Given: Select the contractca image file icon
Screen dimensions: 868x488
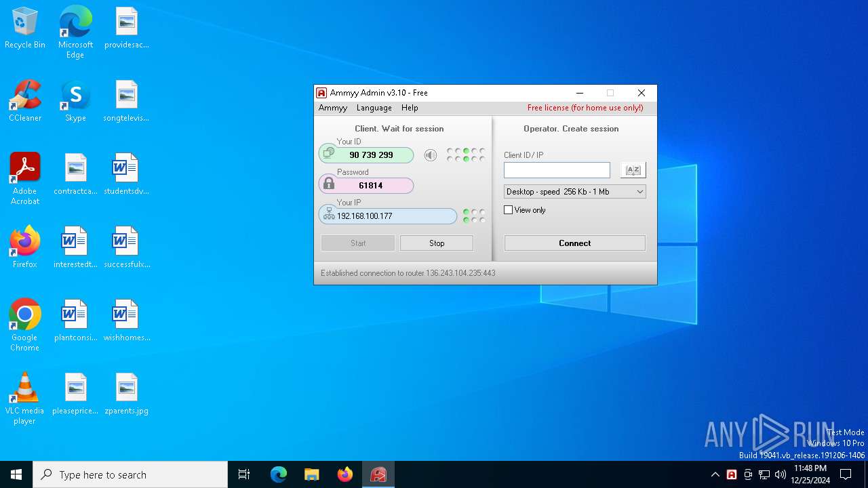Looking at the screenshot, I should [75, 175].
